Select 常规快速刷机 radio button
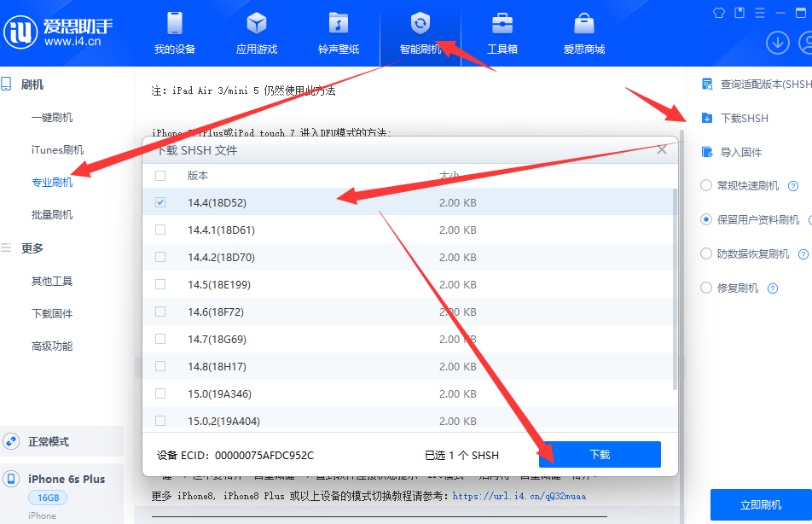 706,185
